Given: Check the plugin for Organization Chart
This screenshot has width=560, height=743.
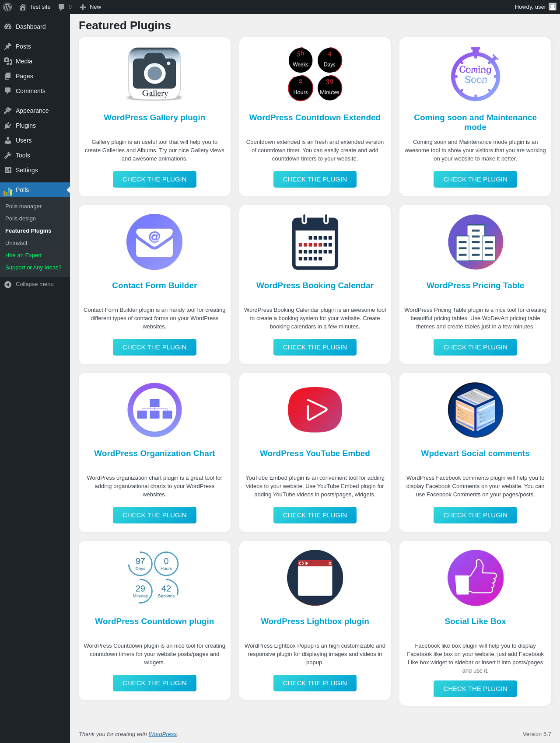Looking at the screenshot, I should click(154, 515).
